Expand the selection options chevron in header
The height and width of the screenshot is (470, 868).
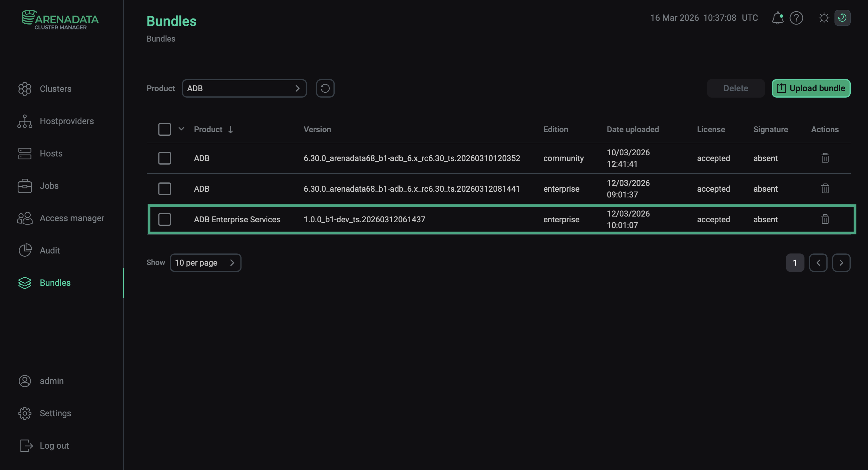pos(181,129)
